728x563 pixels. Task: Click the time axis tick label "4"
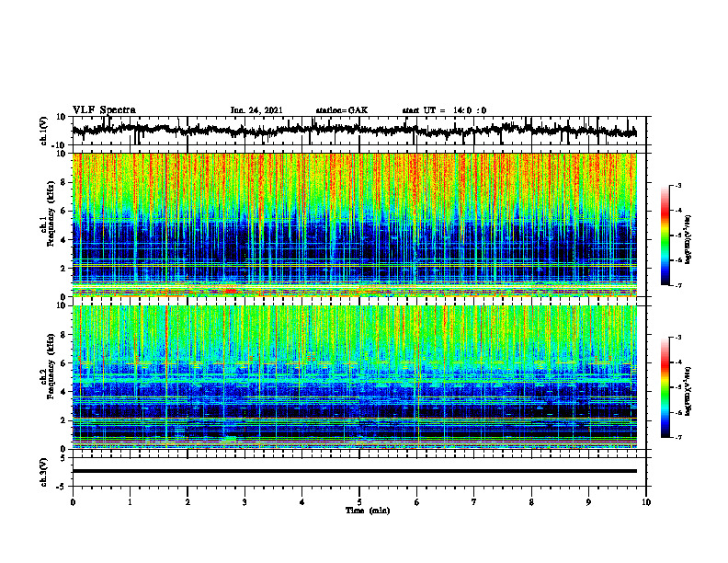[x=302, y=502]
